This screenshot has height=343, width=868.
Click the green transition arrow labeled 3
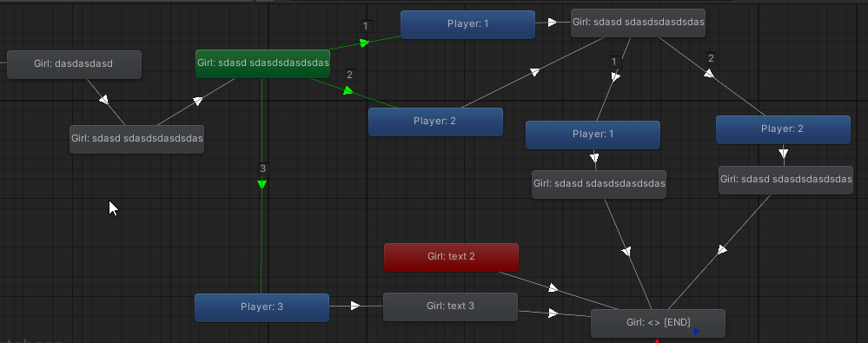click(x=262, y=184)
